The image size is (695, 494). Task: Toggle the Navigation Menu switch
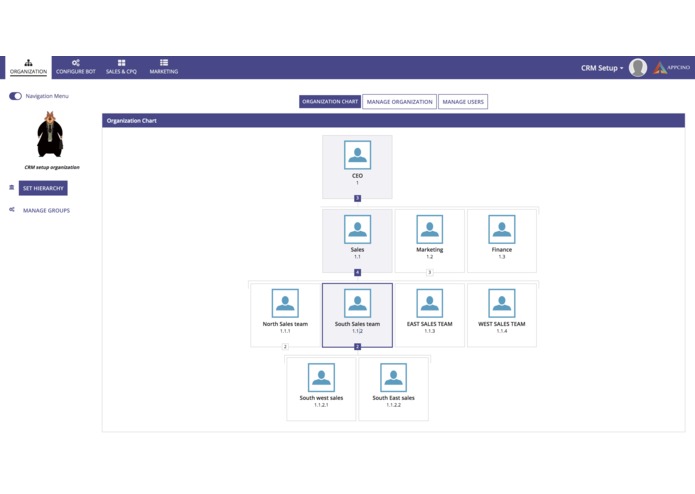coord(16,96)
